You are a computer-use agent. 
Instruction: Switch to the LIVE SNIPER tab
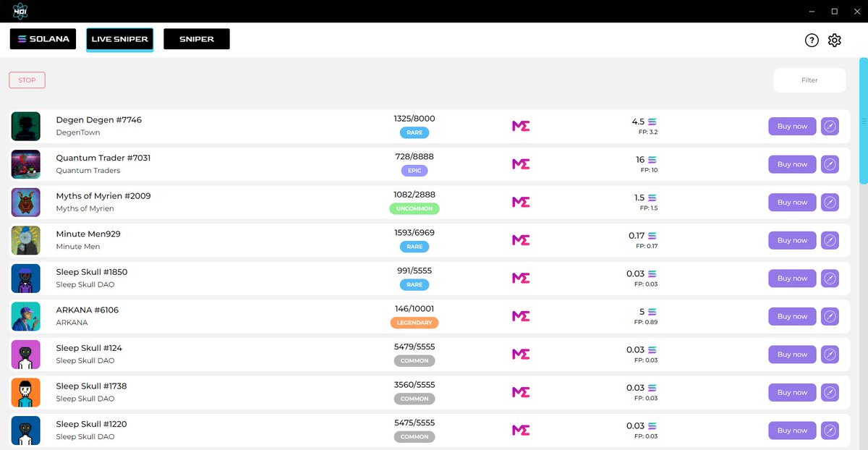[119, 39]
